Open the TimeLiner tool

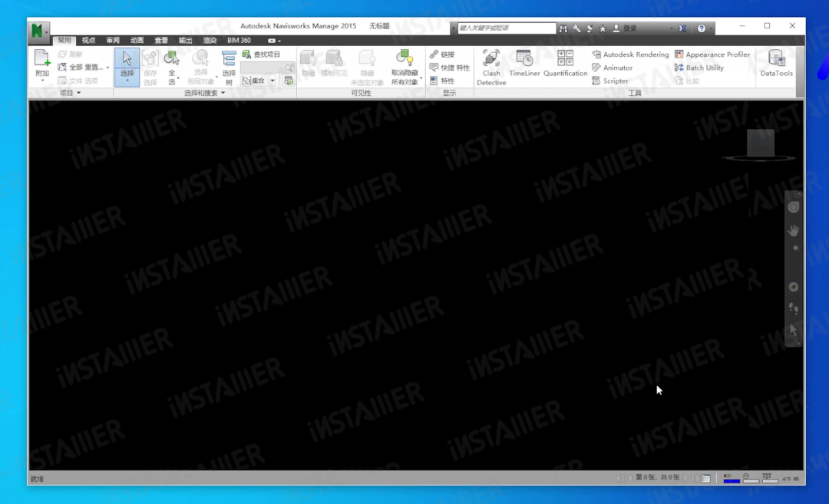[524, 64]
